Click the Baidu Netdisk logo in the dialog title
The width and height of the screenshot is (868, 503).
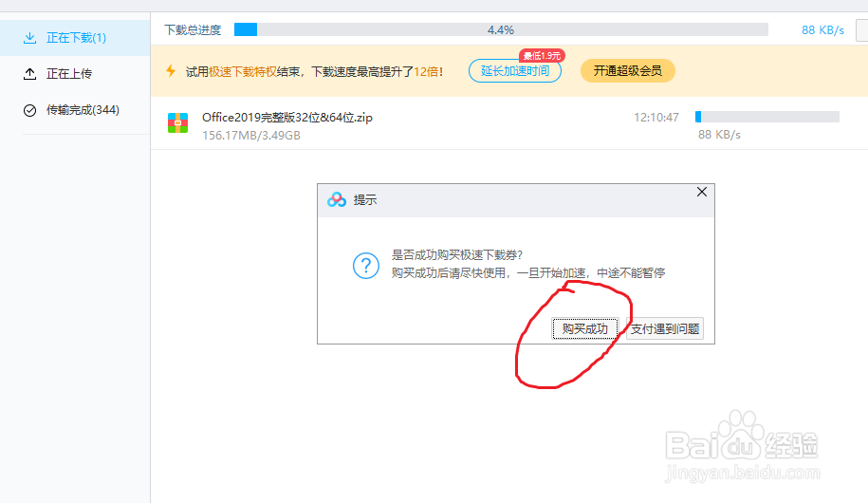(x=337, y=199)
